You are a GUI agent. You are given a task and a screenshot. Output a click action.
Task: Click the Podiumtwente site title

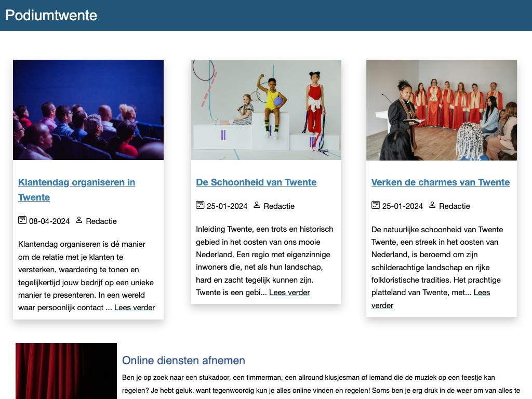point(51,15)
